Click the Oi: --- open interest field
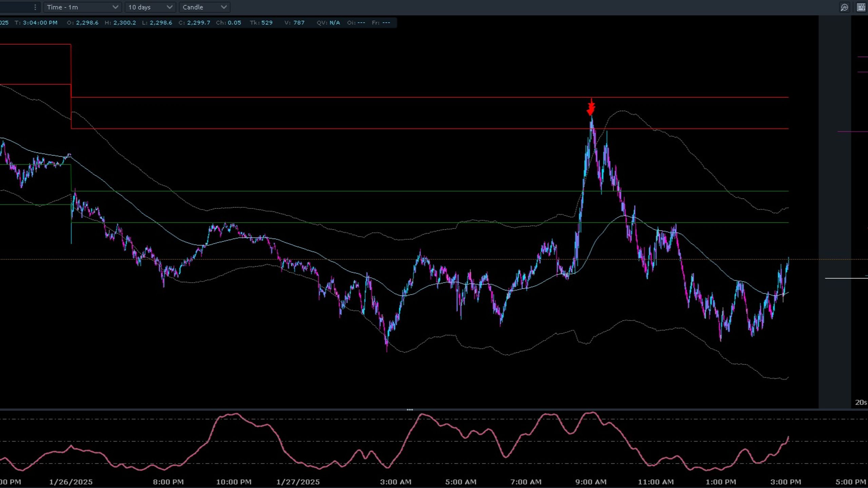This screenshot has width=868, height=488. pyautogui.click(x=356, y=23)
